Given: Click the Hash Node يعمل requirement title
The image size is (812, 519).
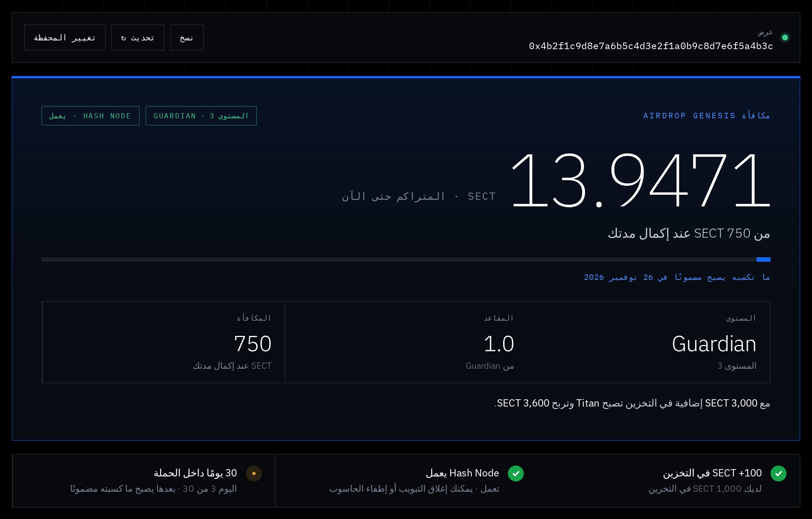Looking at the screenshot, I should tap(462, 473).
